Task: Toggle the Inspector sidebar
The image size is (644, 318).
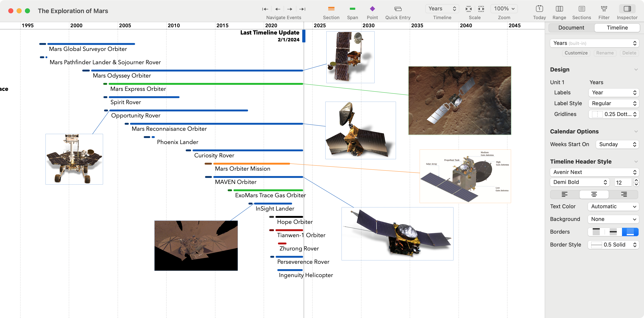Action: point(627,9)
